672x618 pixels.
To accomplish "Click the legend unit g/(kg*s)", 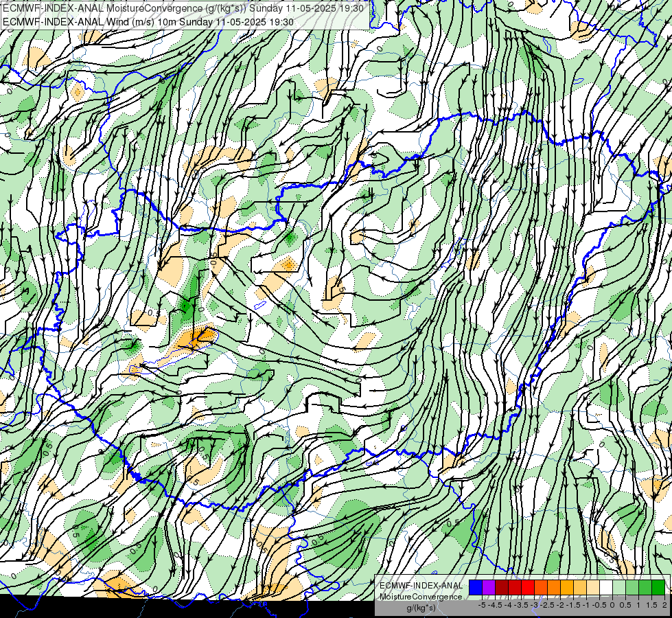I will [x=421, y=608].
